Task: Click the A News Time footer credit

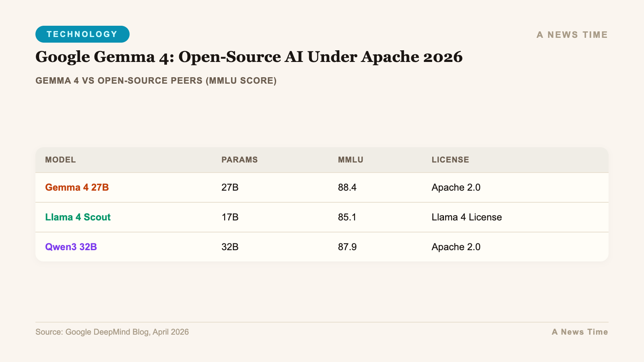Action: coord(580,332)
